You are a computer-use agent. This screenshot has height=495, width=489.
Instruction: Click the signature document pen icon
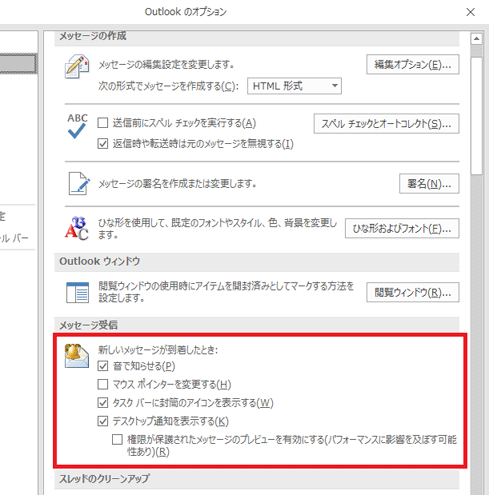point(79,183)
